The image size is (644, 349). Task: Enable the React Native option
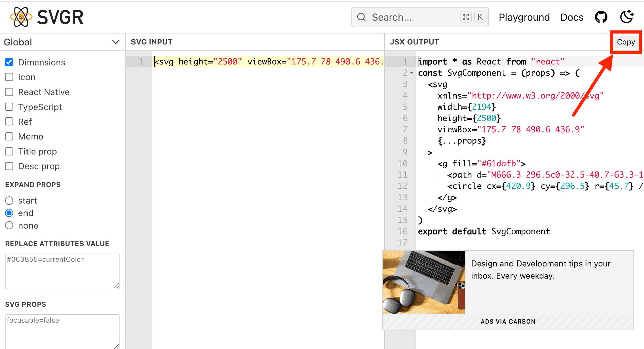coord(9,92)
